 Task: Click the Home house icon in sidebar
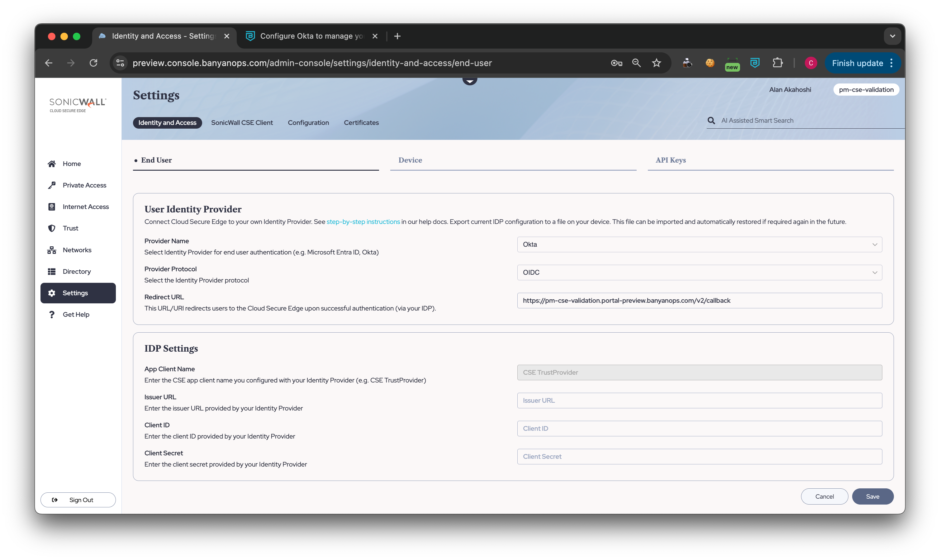(52, 164)
